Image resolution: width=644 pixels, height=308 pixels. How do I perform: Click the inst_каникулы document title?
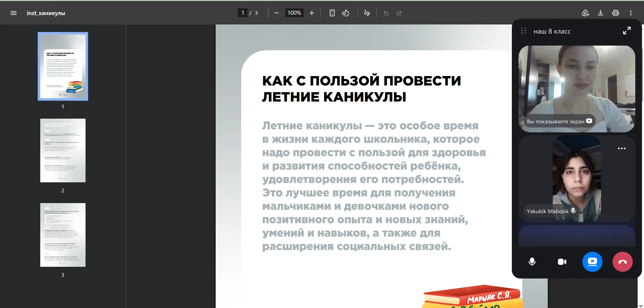(46, 13)
